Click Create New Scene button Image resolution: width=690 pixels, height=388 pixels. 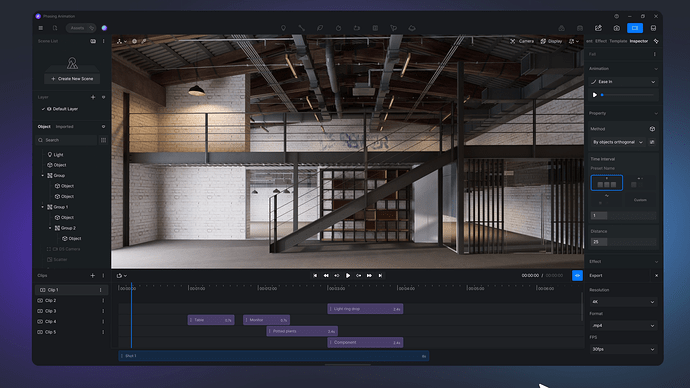point(72,79)
